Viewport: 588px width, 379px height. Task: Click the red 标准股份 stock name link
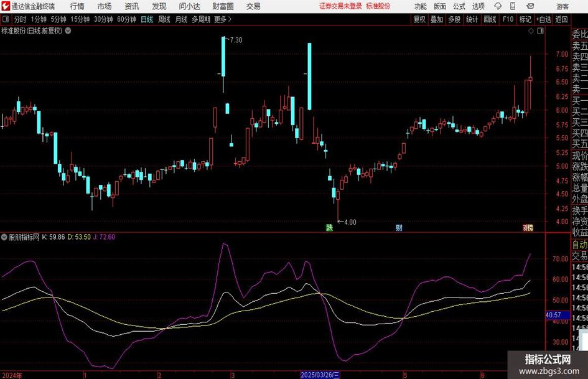[x=378, y=6]
